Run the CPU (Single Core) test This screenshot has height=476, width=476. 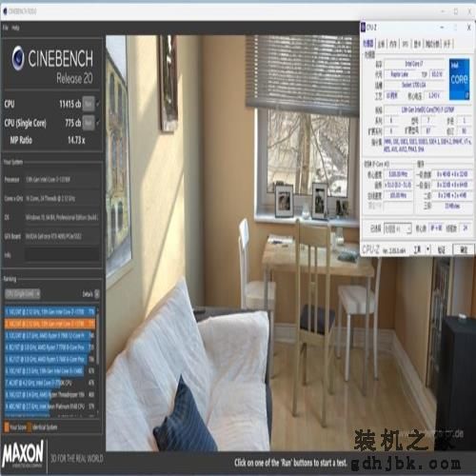tap(89, 123)
